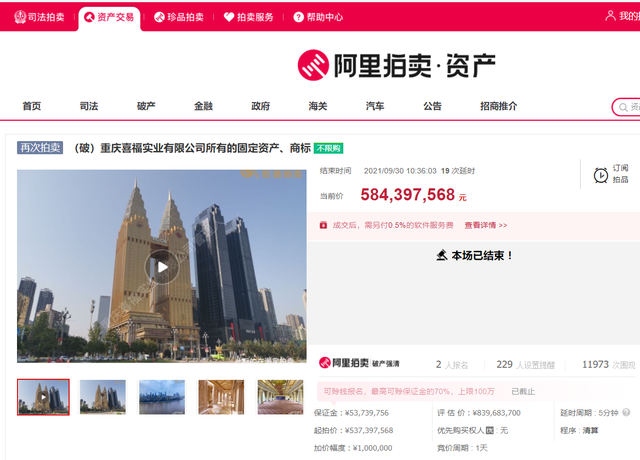Screen dimensions: 640x460
Task: Select fifth thumbnail of banquet hall
Action: coord(280,397)
